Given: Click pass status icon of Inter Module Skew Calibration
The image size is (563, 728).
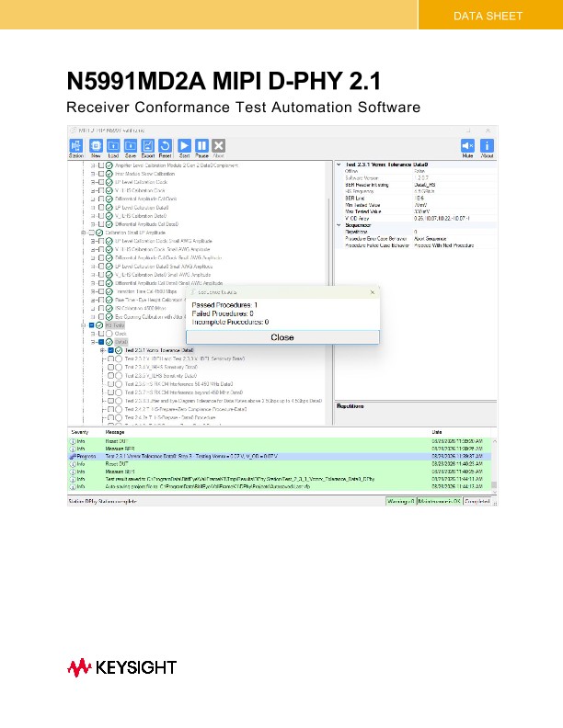Looking at the screenshot, I should coord(109,174).
